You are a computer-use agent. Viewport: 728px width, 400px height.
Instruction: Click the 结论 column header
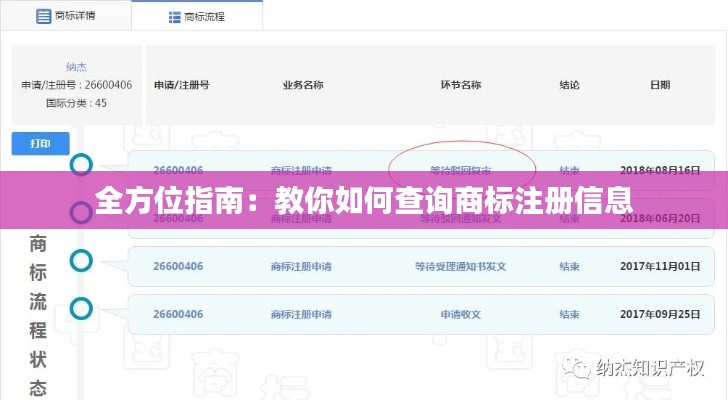coord(570,85)
